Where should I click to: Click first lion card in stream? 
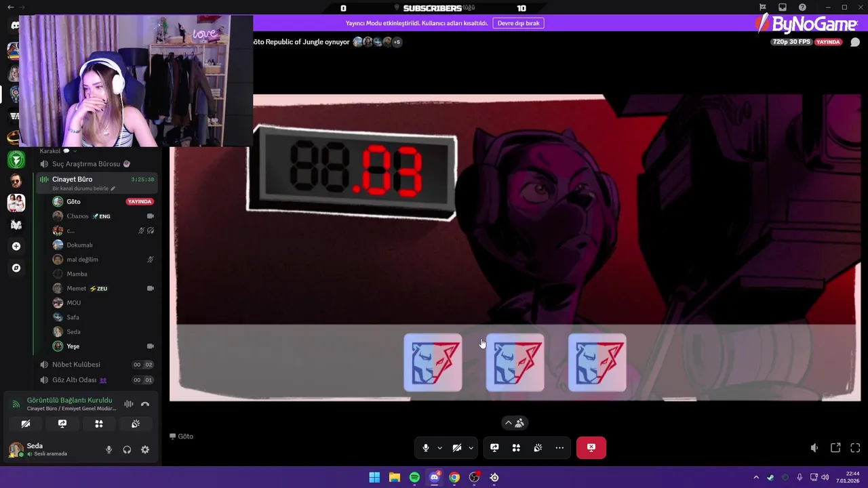(x=433, y=363)
